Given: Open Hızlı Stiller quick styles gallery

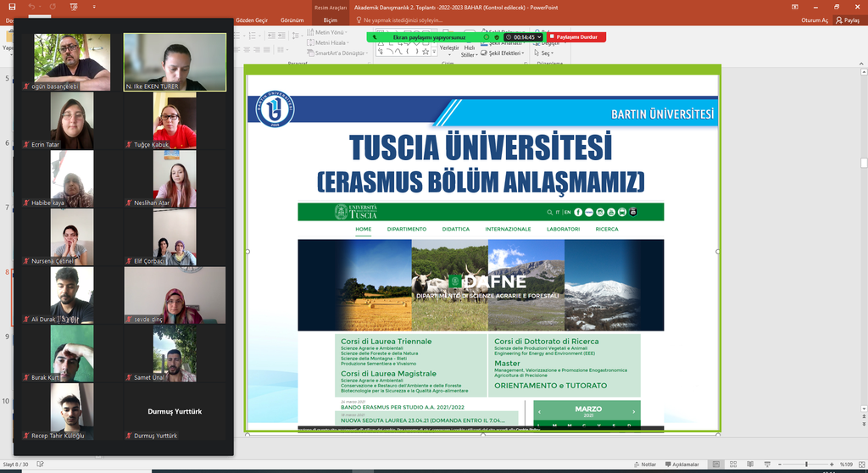Looking at the screenshot, I should click(x=468, y=51).
